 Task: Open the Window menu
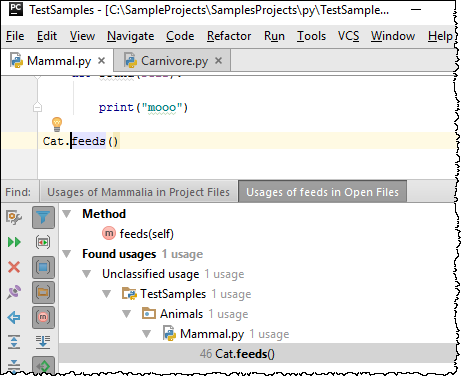click(393, 36)
